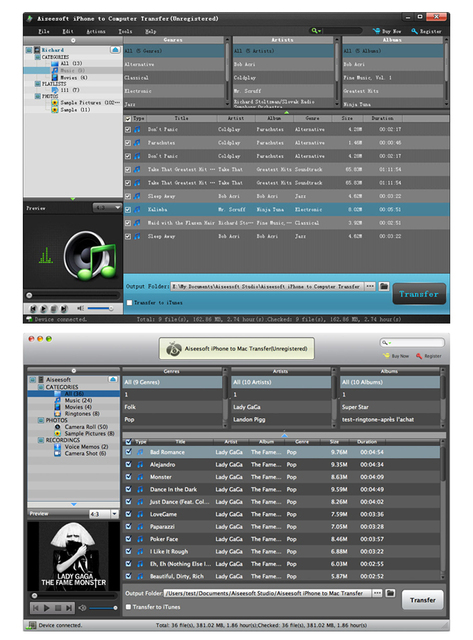
Task: Select Lady GaGa in the Artists list
Action: coord(281,407)
